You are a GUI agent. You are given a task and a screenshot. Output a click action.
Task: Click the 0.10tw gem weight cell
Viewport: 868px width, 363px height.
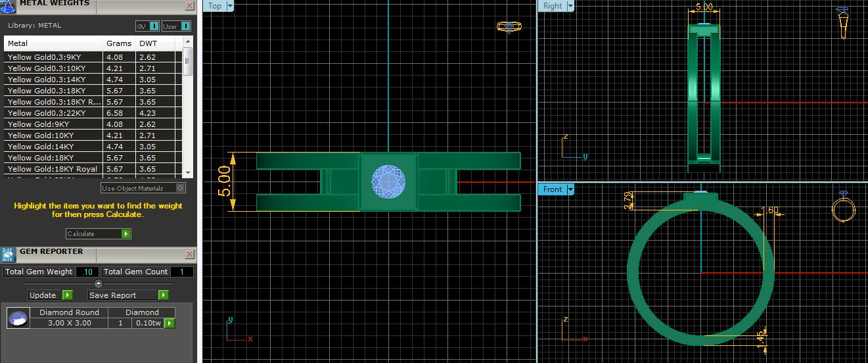point(147,323)
